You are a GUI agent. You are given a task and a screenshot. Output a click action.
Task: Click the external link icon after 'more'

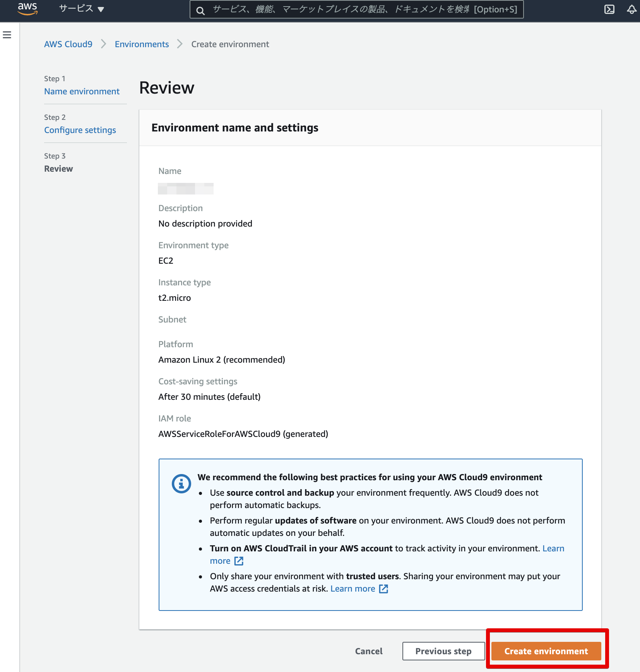(239, 561)
